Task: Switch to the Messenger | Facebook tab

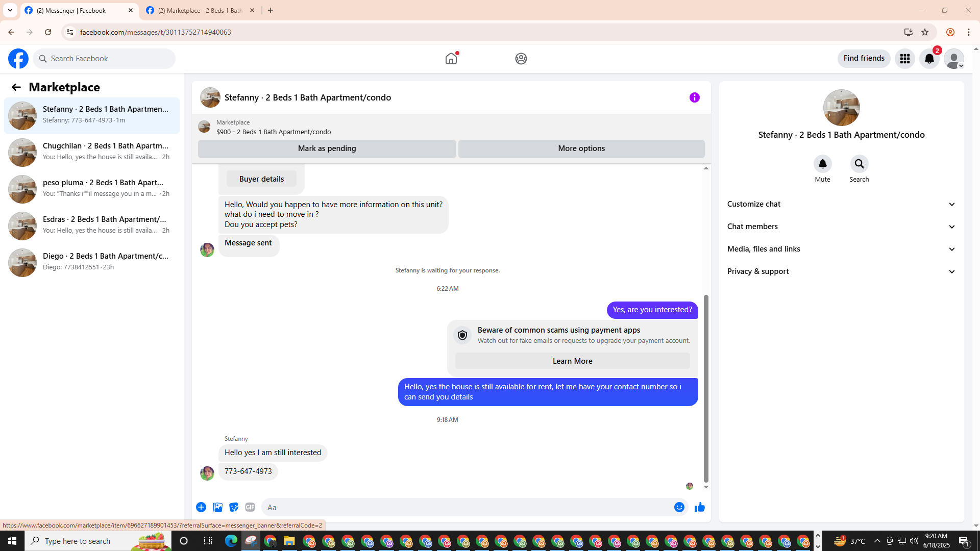Action: 79,10
